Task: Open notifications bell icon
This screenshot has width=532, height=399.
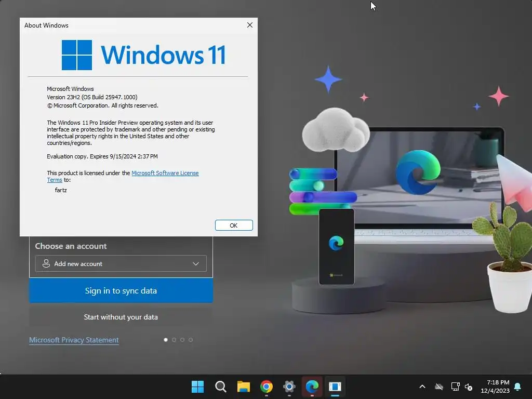Action: pos(518,387)
